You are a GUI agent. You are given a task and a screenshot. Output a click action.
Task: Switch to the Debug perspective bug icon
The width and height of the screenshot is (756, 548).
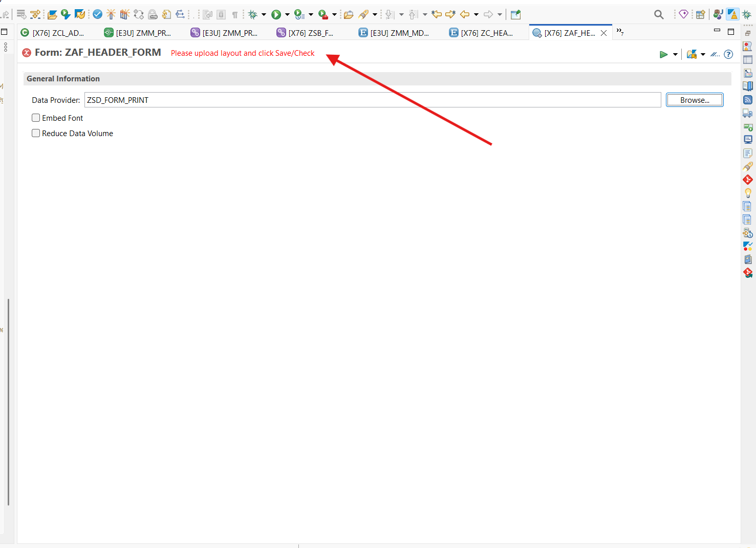tap(747, 14)
